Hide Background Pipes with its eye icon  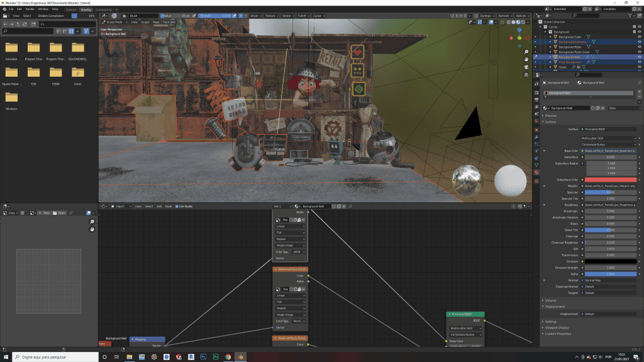(639, 47)
